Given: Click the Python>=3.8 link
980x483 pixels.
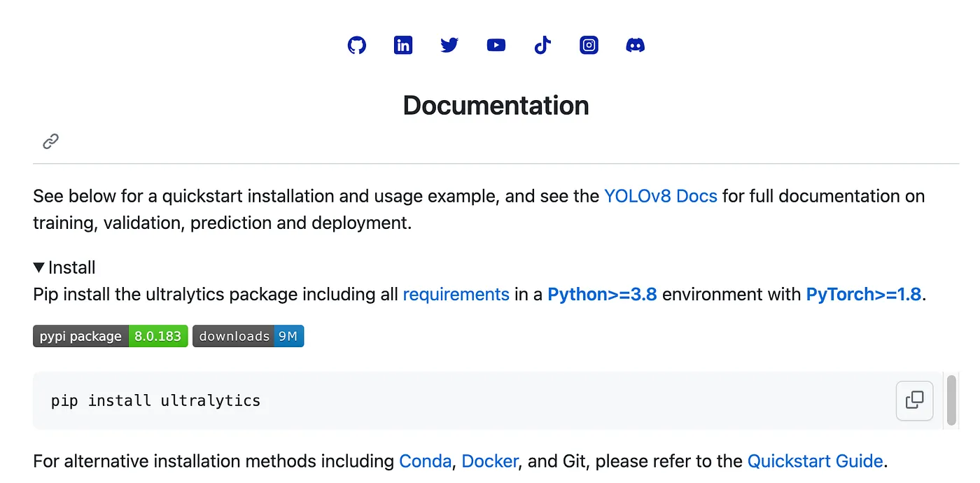Looking at the screenshot, I should coord(602,294).
